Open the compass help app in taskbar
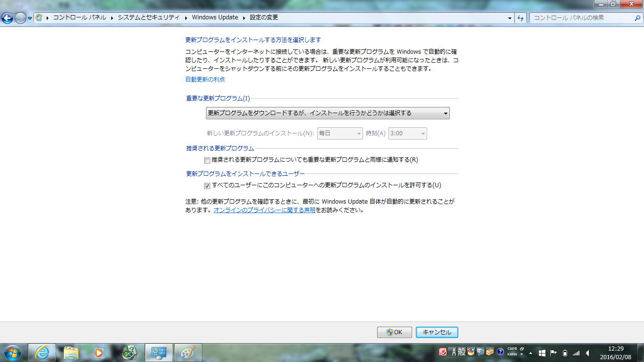This screenshot has height=362, width=644. click(130, 353)
